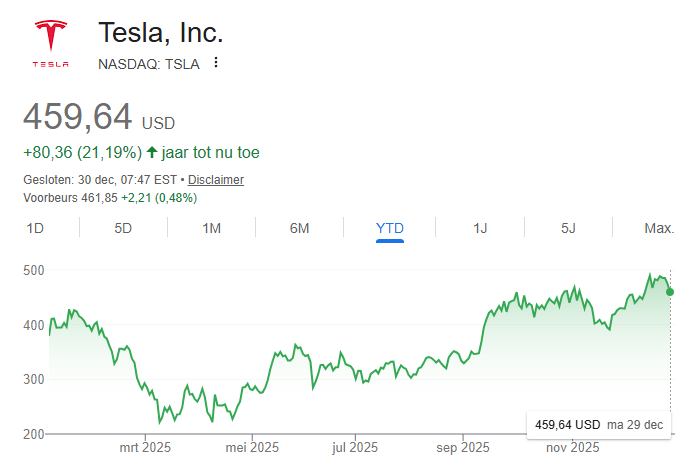Select the YTD tab
This screenshot has width=682, height=463.
(390, 228)
